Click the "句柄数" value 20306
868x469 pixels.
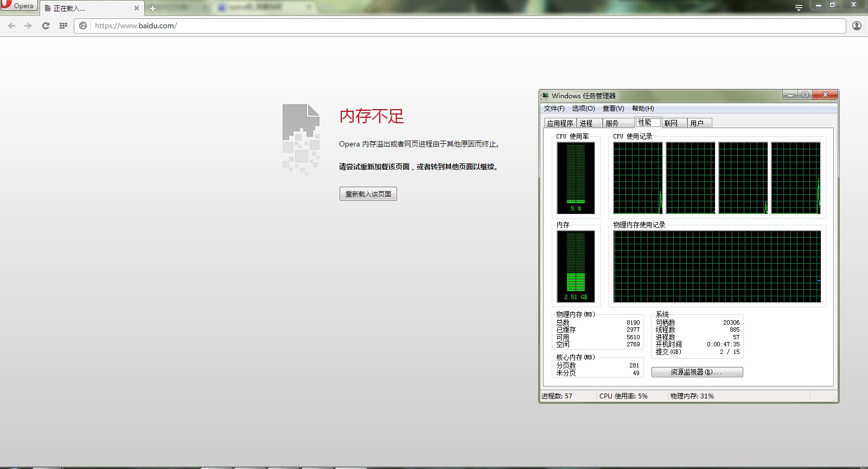tap(731, 322)
